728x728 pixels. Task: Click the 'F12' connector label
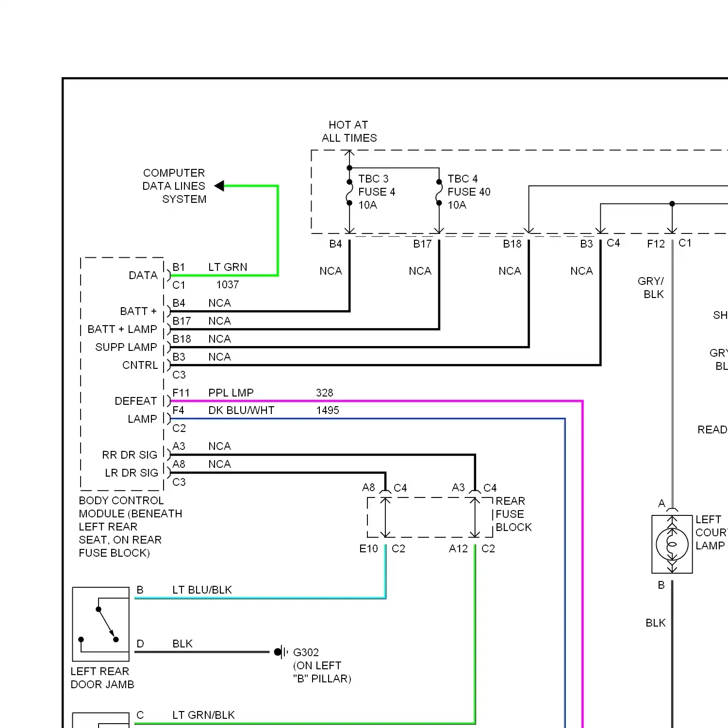click(656, 244)
